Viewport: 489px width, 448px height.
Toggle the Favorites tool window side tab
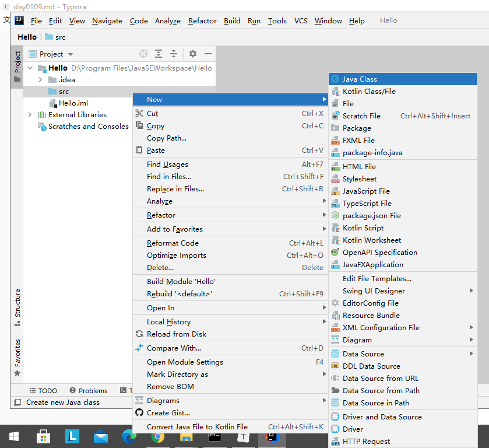click(17, 358)
